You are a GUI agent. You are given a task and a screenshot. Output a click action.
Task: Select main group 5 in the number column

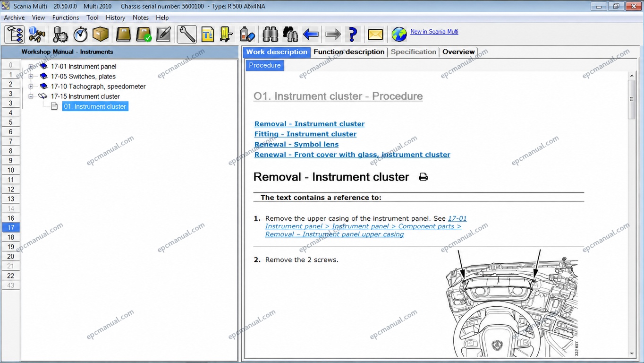(11, 122)
